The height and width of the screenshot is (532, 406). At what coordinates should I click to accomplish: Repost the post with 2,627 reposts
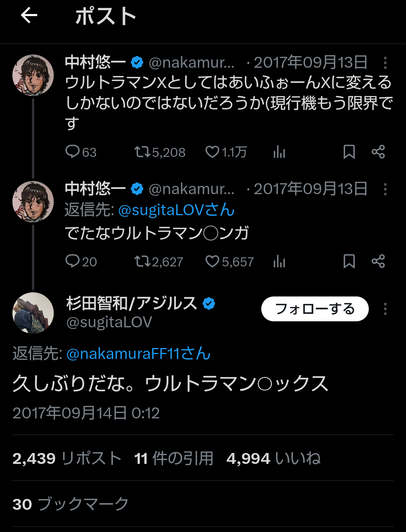142,261
